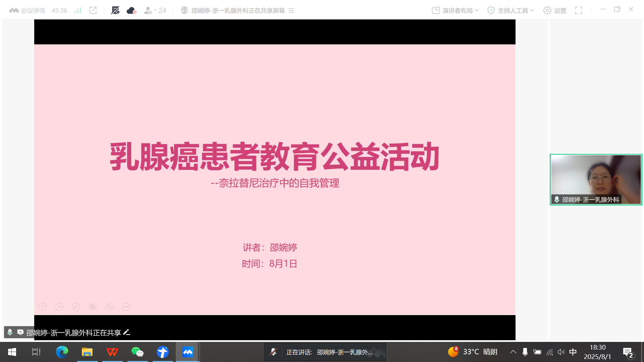Image resolution: width=644 pixels, height=362 pixels.
Task: Click the participants count showing 24
Action: pyautogui.click(x=155, y=10)
